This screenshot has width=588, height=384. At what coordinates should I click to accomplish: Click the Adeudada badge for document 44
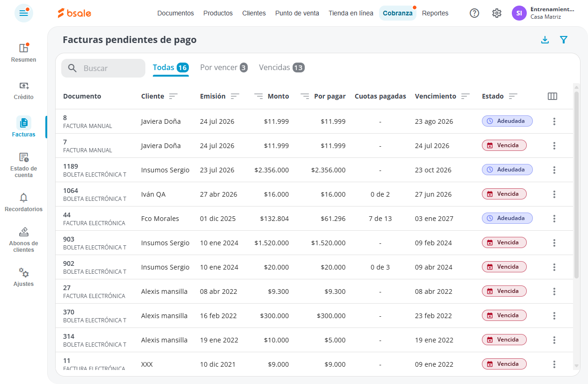click(x=507, y=218)
